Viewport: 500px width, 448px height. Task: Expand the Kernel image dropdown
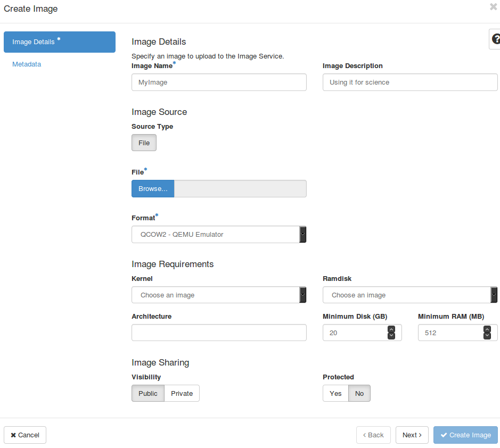218,295
